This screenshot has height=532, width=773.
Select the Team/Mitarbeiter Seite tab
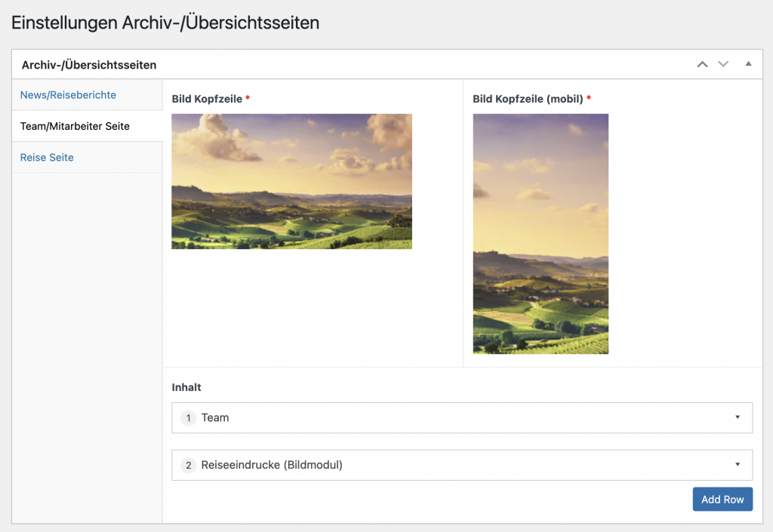click(75, 126)
